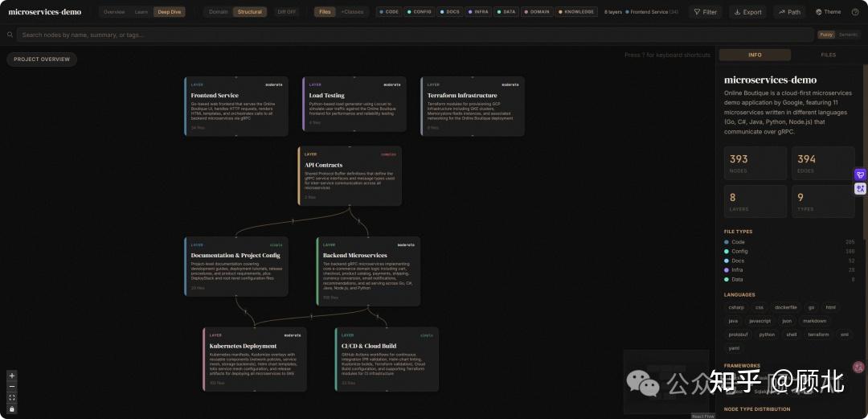Open the Kubernetes Deployment layer card
Image resolution: width=868 pixels, height=419 pixels.
point(255,359)
